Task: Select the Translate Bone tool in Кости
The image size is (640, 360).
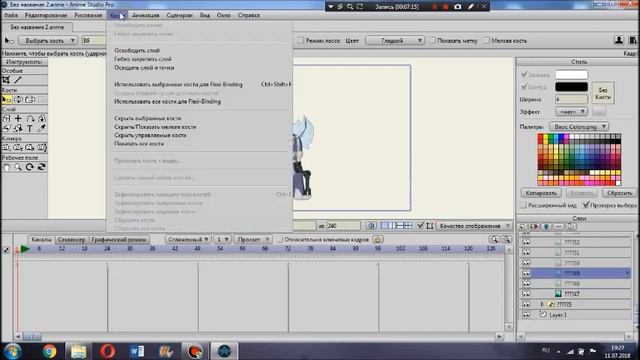Action: pos(18,99)
